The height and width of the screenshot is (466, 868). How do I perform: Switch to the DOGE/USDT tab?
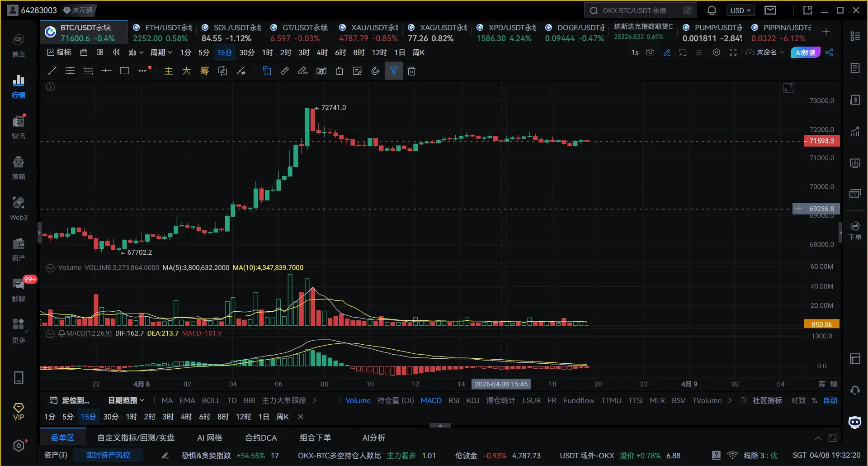[x=575, y=33]
